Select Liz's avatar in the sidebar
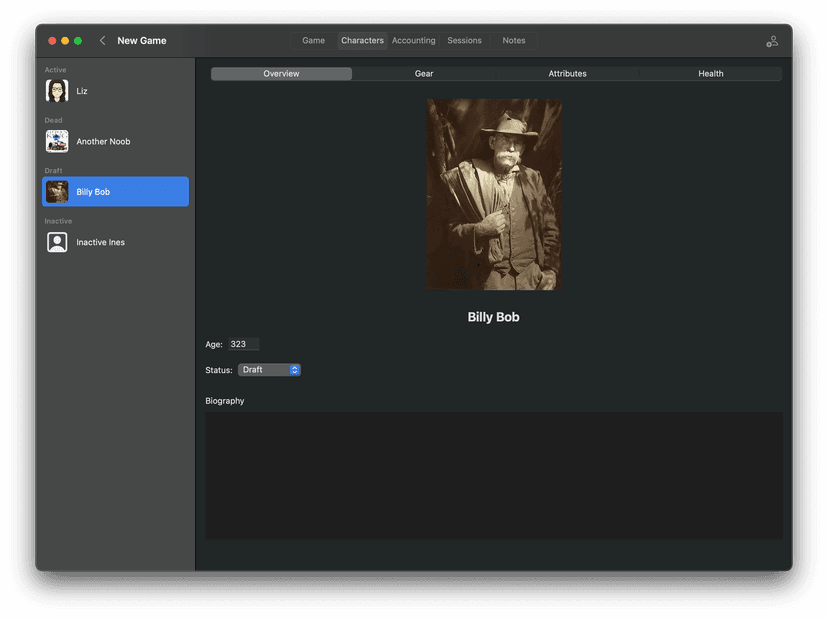The height and width of the screenshot is (618, 828). point(57,91)
